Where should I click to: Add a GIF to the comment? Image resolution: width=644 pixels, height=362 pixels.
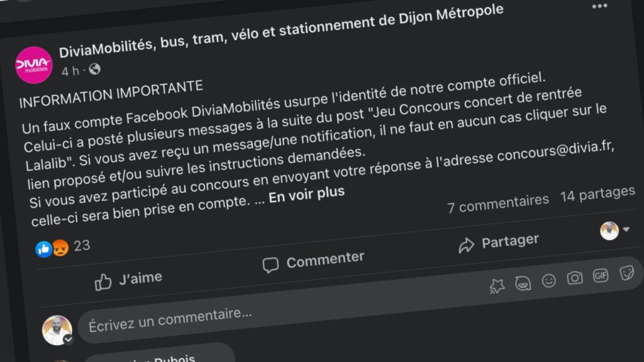pyautogui.click(x=601, y=275)
